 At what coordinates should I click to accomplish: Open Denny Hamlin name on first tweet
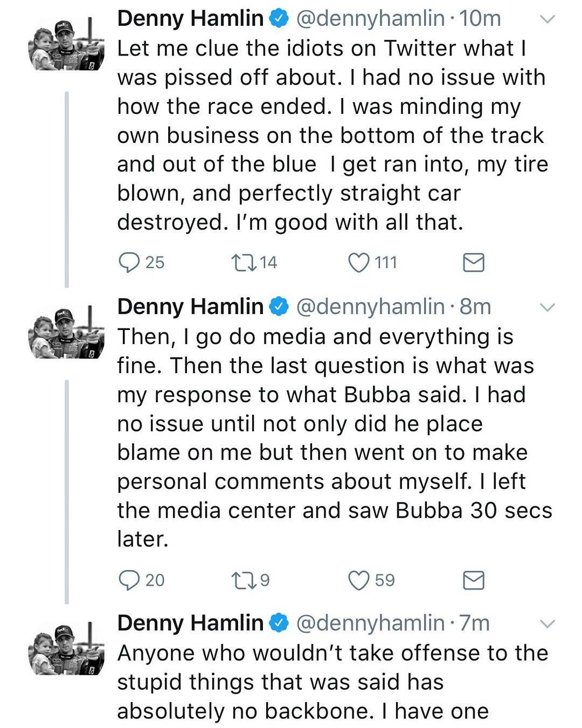pos(190,19)
